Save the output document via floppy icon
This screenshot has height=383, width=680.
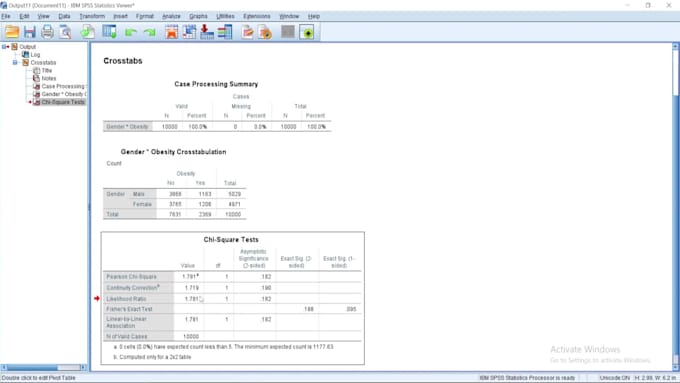click(29, 32)
